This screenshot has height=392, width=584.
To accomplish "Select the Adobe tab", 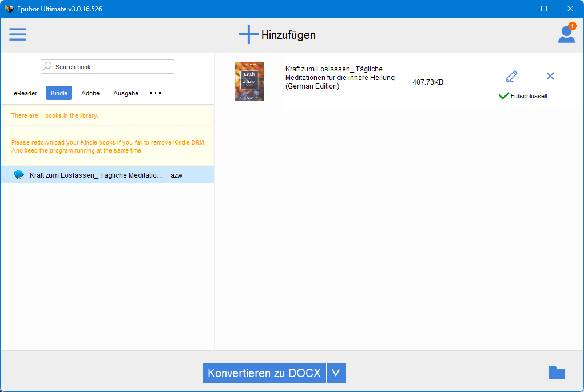I will 90,93.
